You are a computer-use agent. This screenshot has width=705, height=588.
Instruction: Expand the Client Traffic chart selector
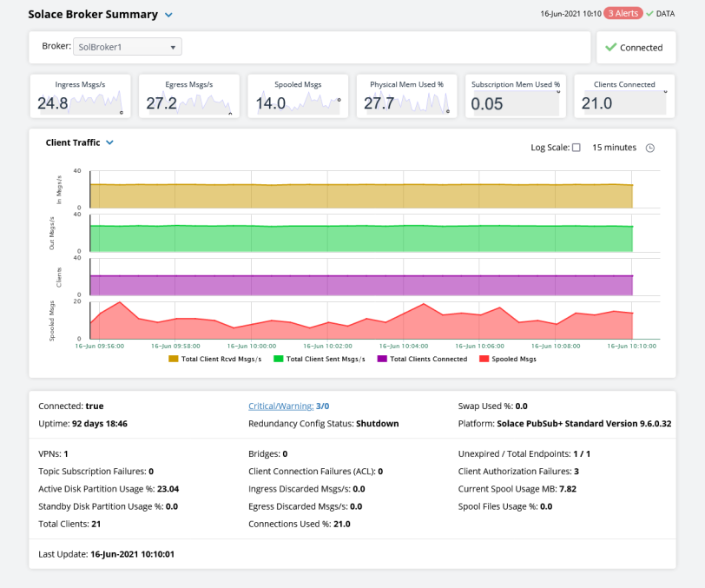110,142
